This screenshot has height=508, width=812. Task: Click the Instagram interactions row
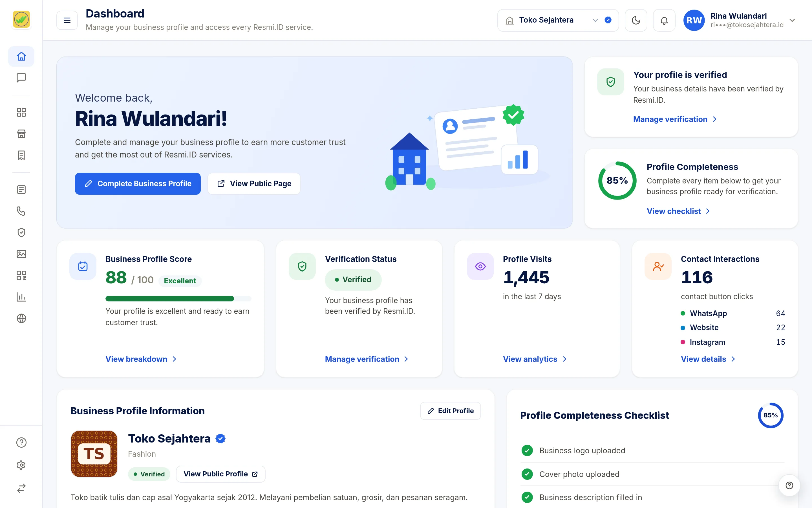click(733, 342)
